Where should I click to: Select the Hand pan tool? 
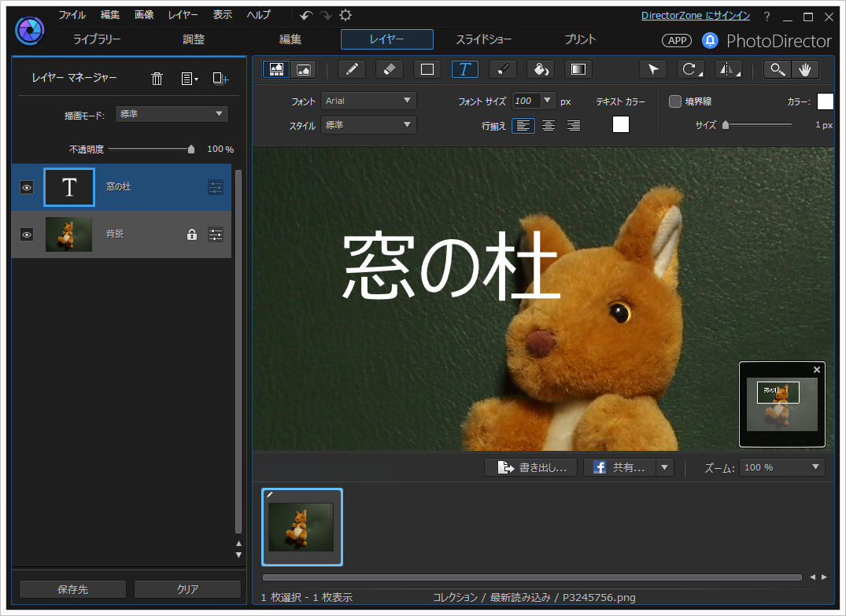click(804, 69)
